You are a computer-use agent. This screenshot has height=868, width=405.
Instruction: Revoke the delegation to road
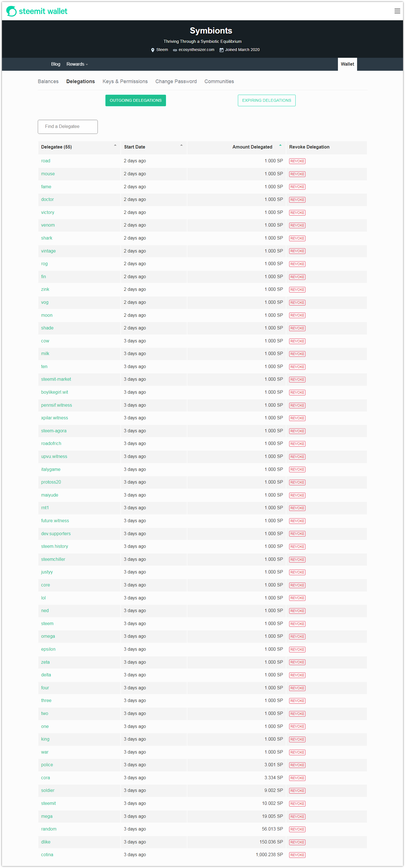297,161
